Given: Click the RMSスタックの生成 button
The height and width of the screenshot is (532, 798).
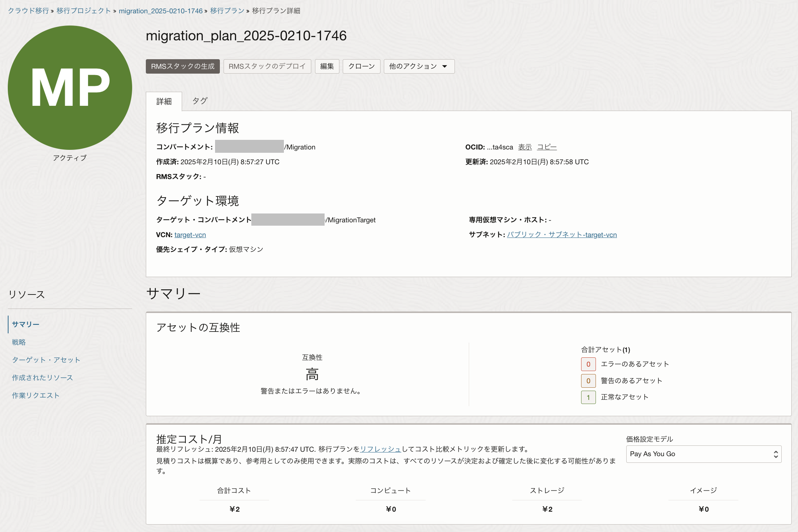Looking at the screenshot, I should coord(182,66).
